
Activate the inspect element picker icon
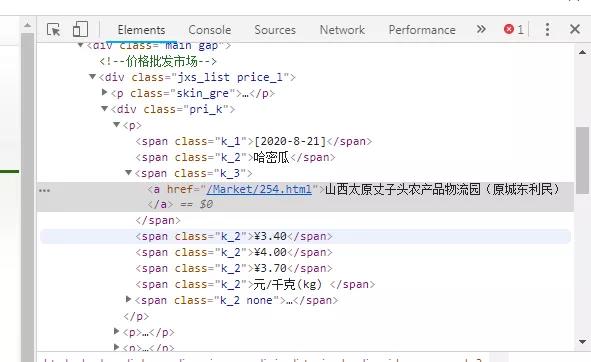[x=54, y=29]
